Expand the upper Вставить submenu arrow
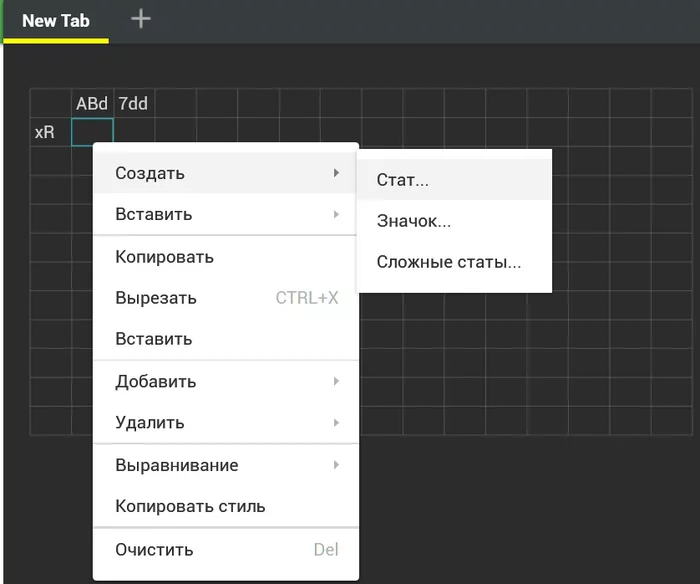Screen dimensions: 700x584 point(336,215)
